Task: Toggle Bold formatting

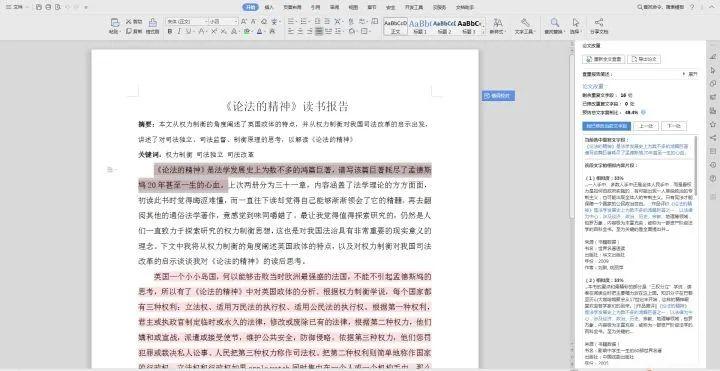Action: pos(169,31)
